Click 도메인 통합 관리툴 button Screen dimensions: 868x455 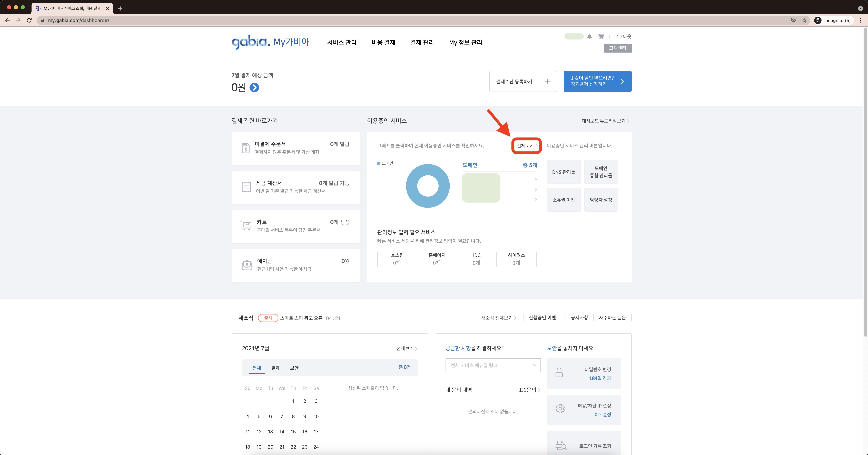601,172
